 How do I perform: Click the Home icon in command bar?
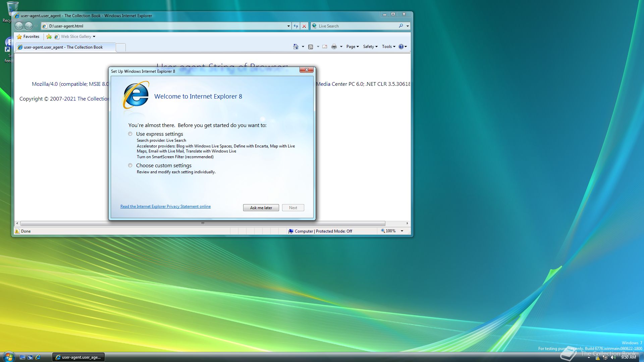click(x=296, y=47)
